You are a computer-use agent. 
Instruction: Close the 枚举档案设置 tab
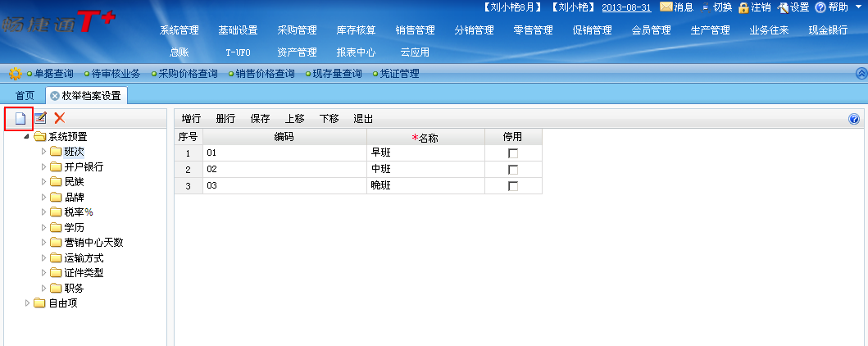coord(54,96)
